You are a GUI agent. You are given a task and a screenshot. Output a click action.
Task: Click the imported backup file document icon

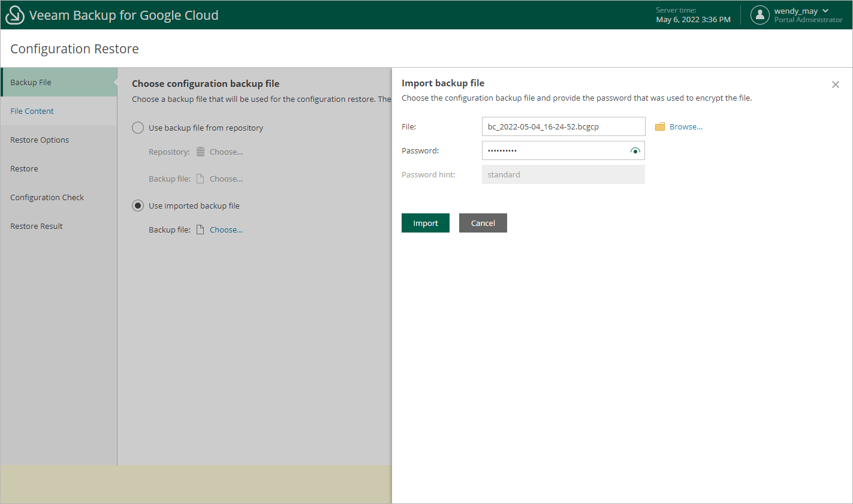[201, 230]
